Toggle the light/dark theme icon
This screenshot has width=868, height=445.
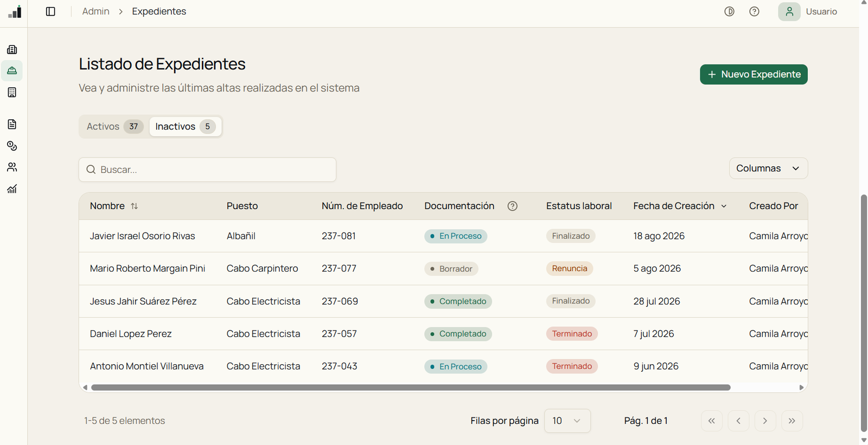point(730,11)
